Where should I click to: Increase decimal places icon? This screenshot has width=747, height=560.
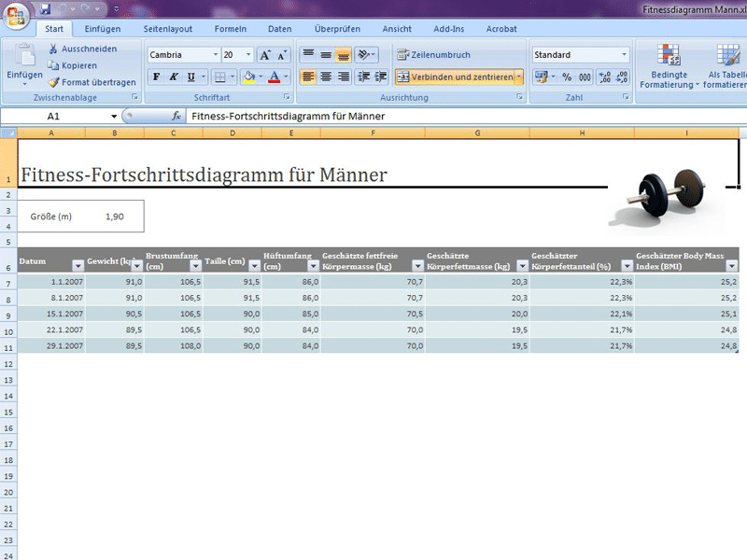[604, 77]
